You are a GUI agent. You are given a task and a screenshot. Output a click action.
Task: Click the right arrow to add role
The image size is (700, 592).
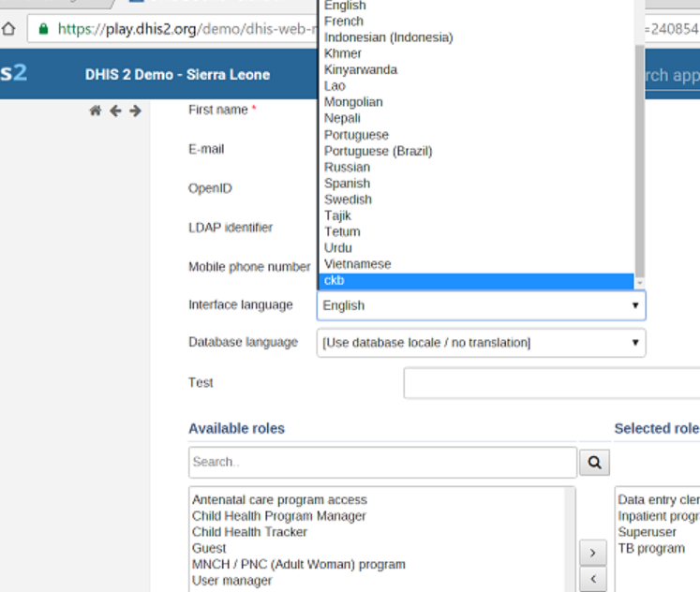[592, 553]
